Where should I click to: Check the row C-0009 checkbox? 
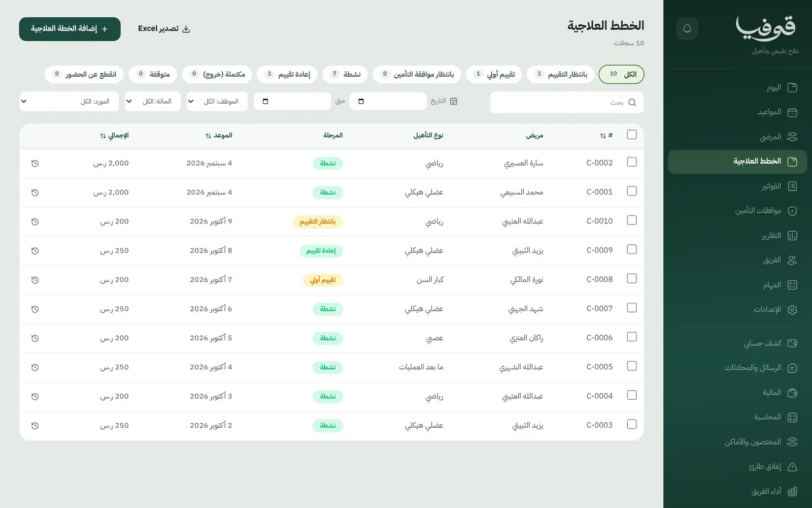click(632, 249)
